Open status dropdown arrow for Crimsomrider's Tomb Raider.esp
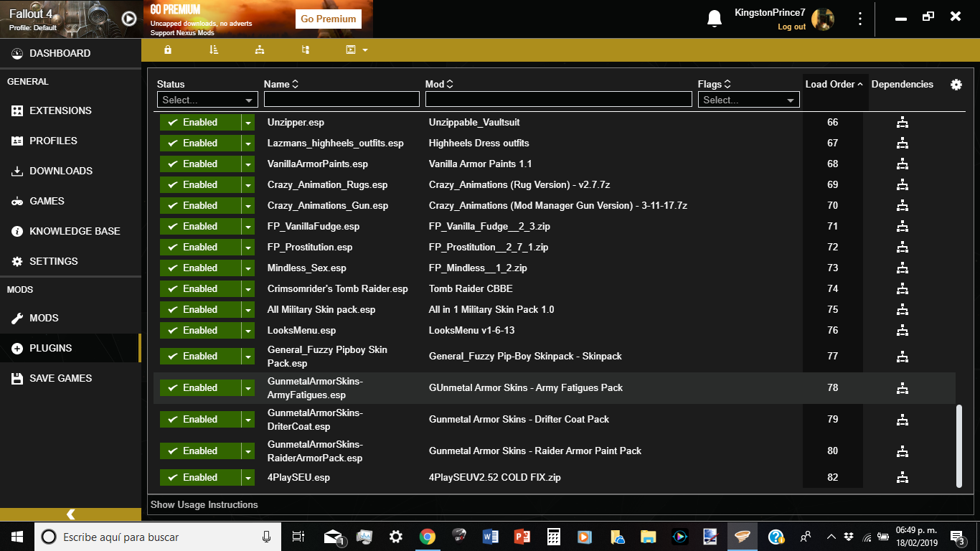This screenshot has height=551, width=980. click(x=248, y=288)
